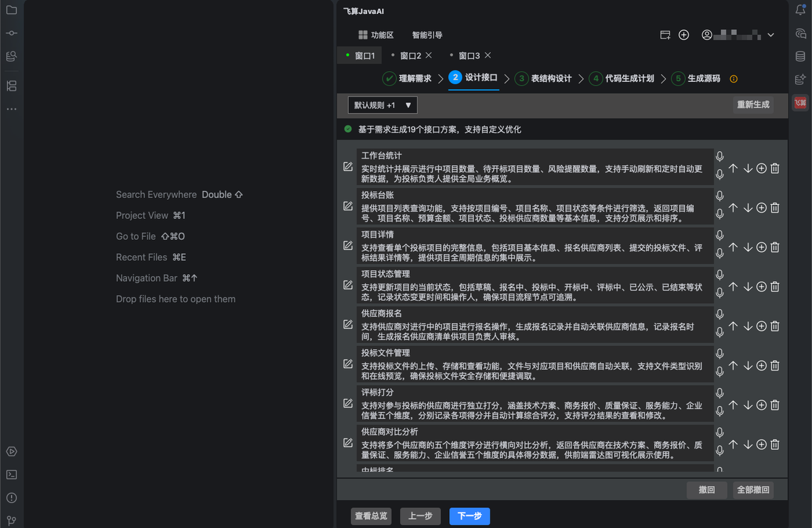812x528 pixels.
Task: Select the red 飞算 plugin icon
Action: click(800, 102)
